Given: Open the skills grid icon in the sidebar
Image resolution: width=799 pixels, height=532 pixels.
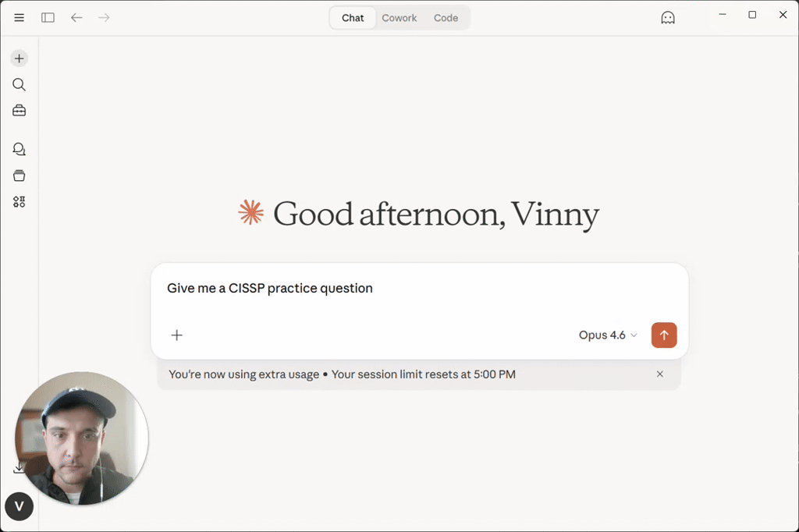Looking at the screenshot, I should coord(19,201).
